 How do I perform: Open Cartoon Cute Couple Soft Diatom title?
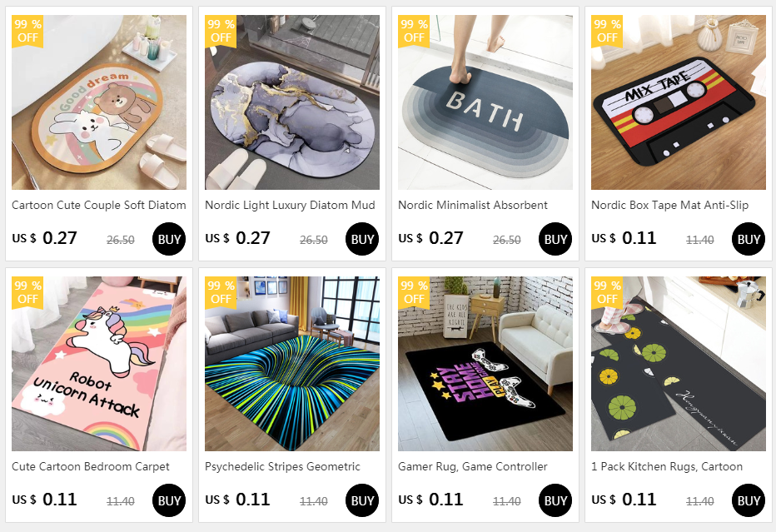coord(99,205)
